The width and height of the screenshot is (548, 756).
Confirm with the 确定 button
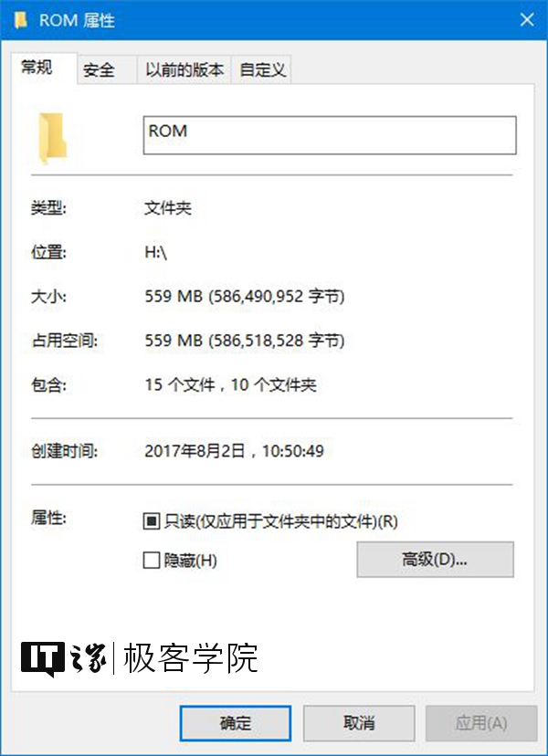click(236, 723)
